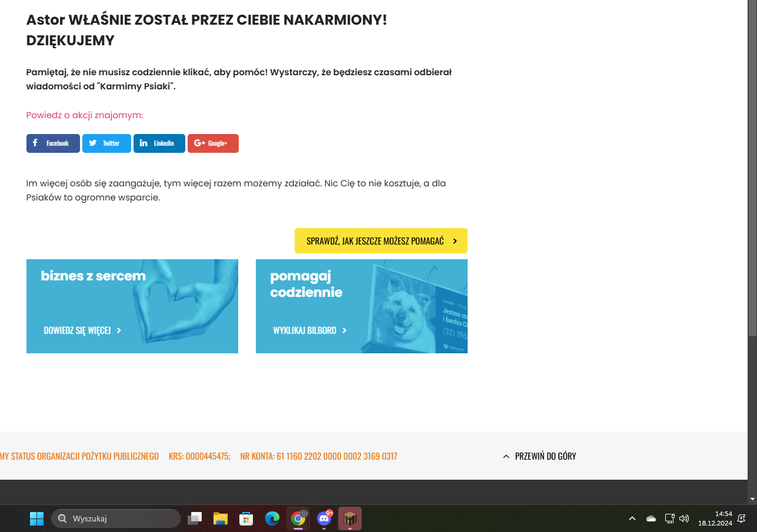Expand the hidden system tray icons
This screenshot has width=757, height=532.
coord(632,518)
